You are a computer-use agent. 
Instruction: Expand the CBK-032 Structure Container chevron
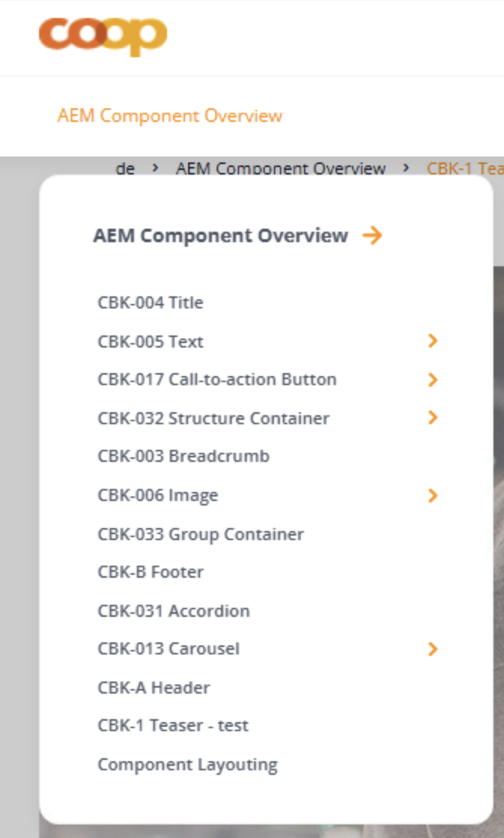[434, 418]
